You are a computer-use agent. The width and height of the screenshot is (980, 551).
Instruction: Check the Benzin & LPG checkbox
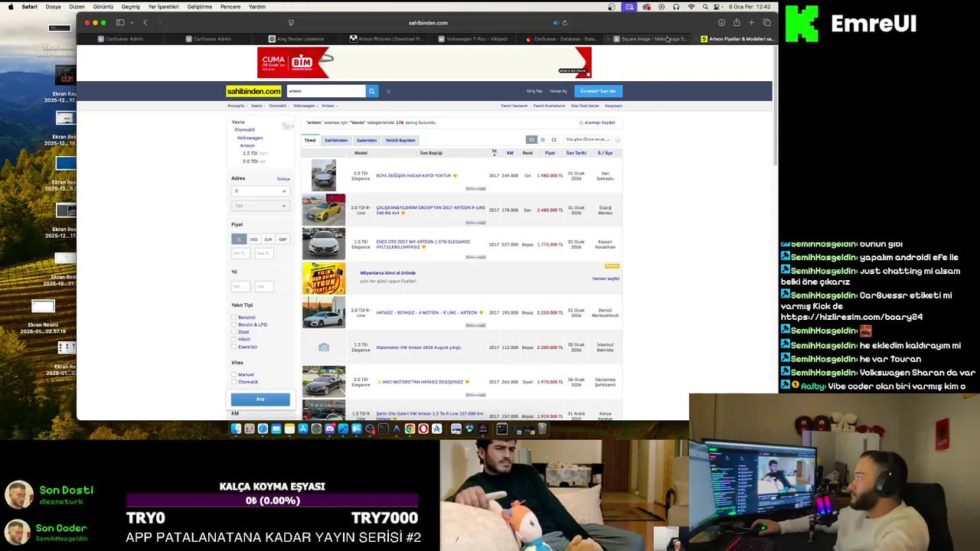[234, 324]
